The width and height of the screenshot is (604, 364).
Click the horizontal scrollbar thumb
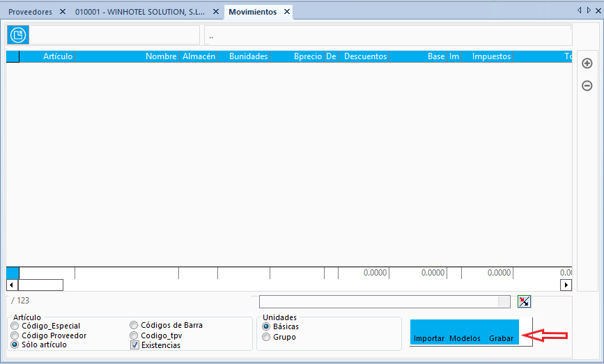pos(40,285)
